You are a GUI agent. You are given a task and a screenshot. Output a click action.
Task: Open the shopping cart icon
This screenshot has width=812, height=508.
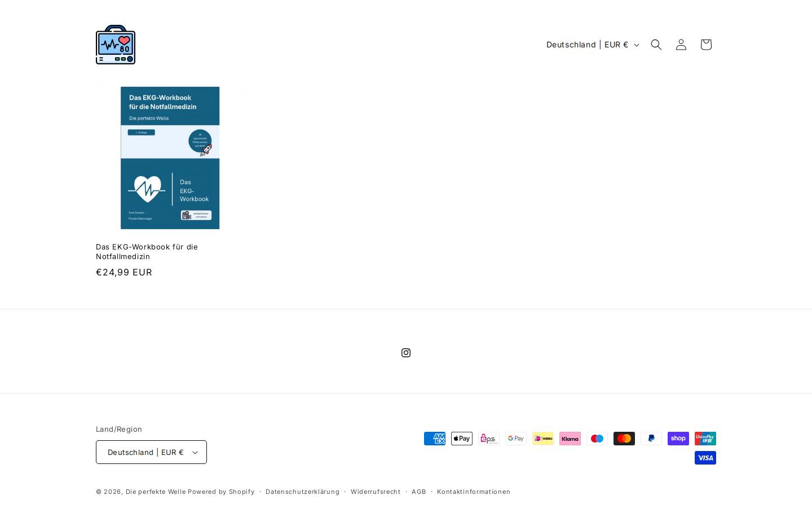click(706, 45)
